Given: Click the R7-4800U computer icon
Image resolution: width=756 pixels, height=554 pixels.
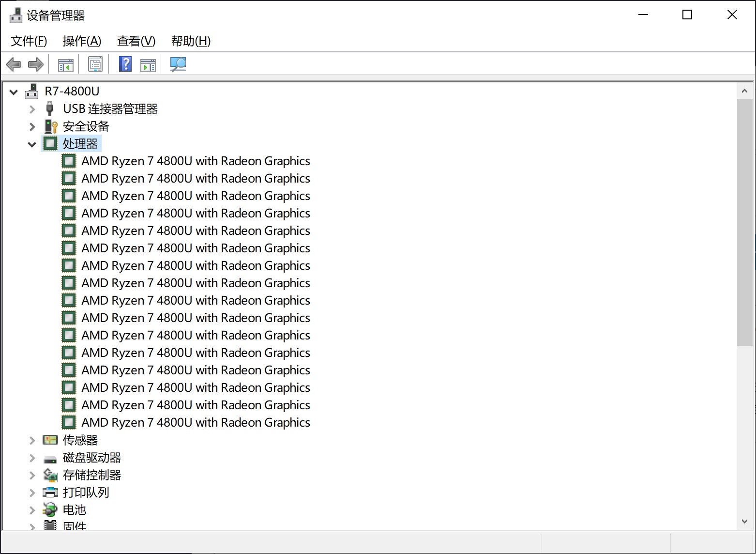Looking at the screenshot, I should pyautogui.click(x=31, y=91).
